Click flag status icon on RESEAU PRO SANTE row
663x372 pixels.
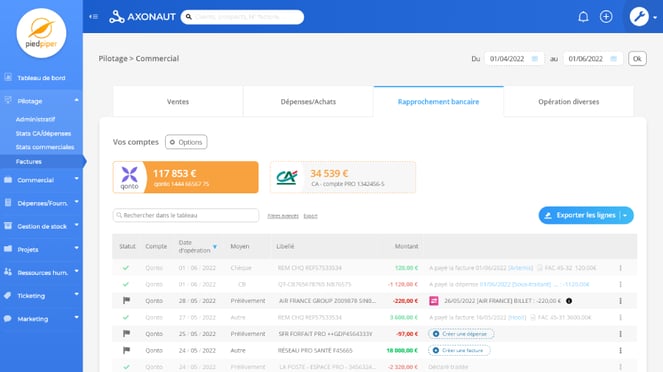(x=126, y=350)
